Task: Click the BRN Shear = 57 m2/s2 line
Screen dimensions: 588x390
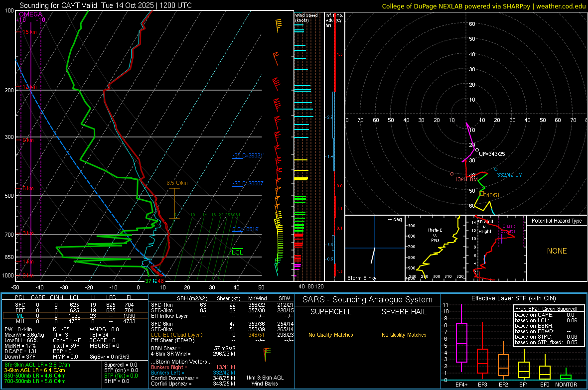Action: 193,348
